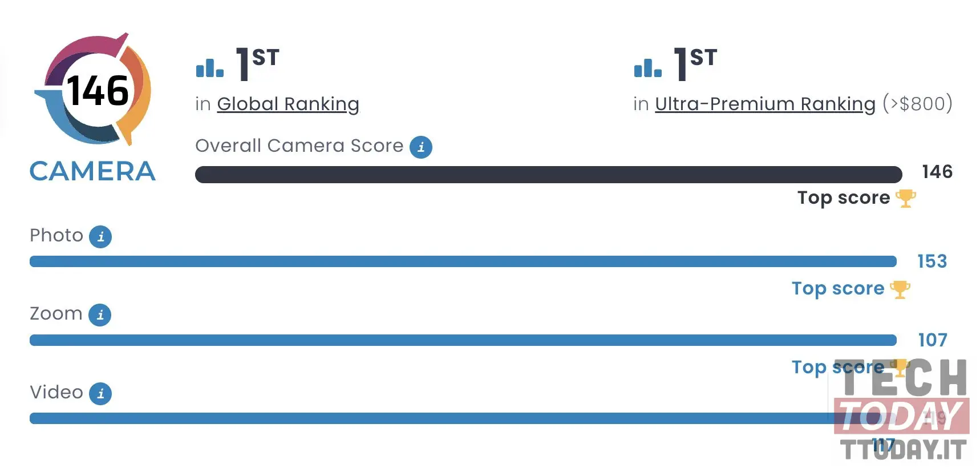Open the Ultra-Premium Ranking link
Viewport: 980px width, 468px height.
coord(765,104)
